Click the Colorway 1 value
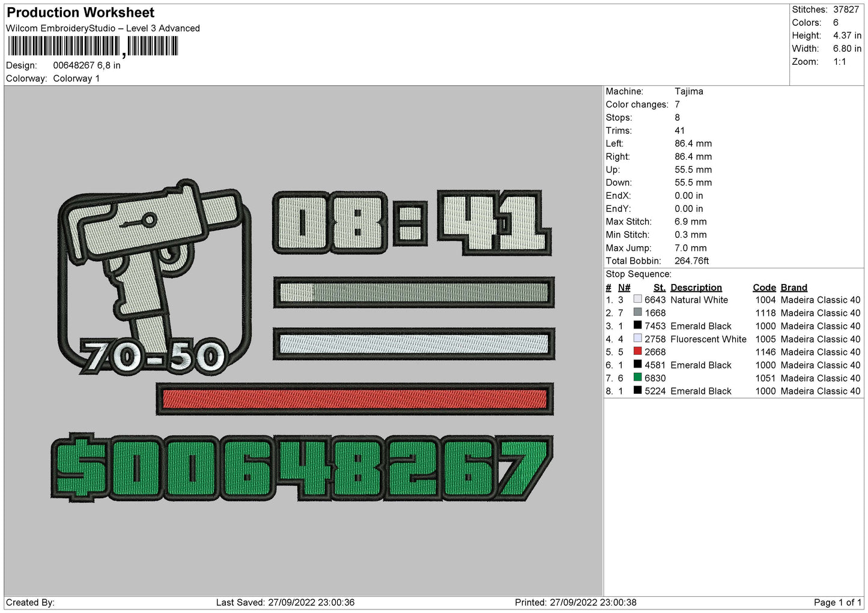The height and width of the screenshot is (613, 868). pyautogui.click(x=76, y=79)
